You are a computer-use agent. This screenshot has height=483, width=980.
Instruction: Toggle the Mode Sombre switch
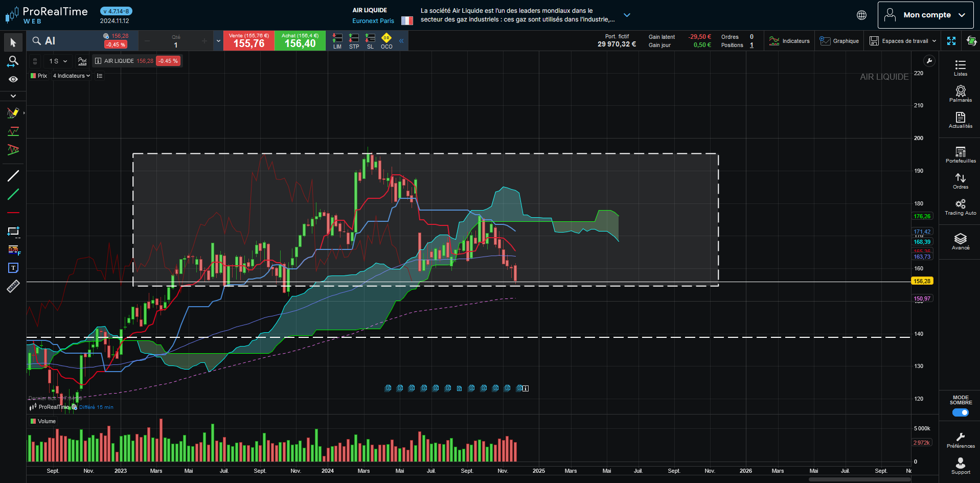point(960,412)
